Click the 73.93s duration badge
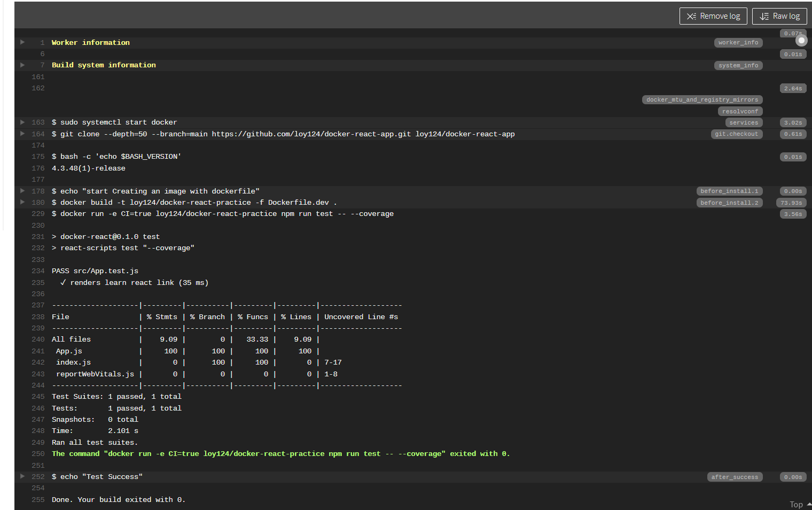 tap(791, 203)
